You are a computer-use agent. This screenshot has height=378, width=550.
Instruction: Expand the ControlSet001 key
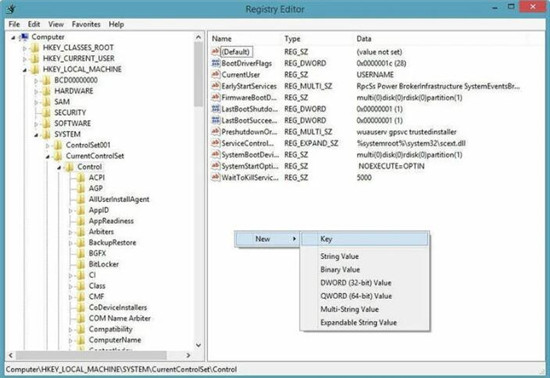[x=48, y=146]
